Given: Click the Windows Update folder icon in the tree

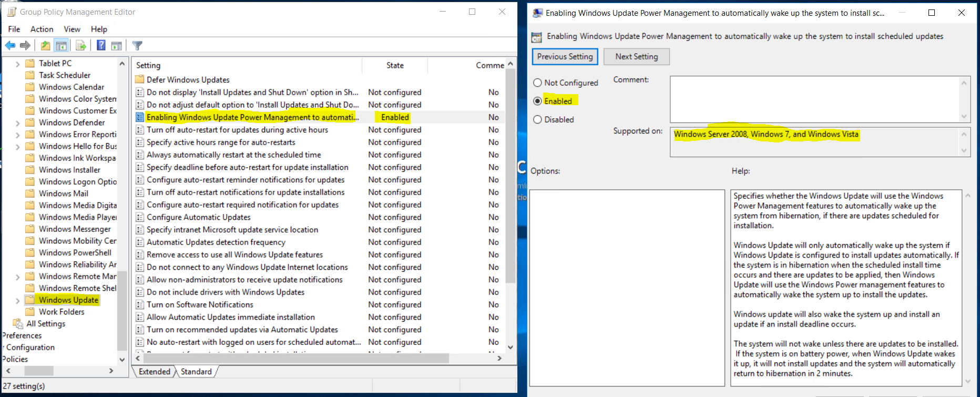Looking at the screenshot, I should point(30,300).
